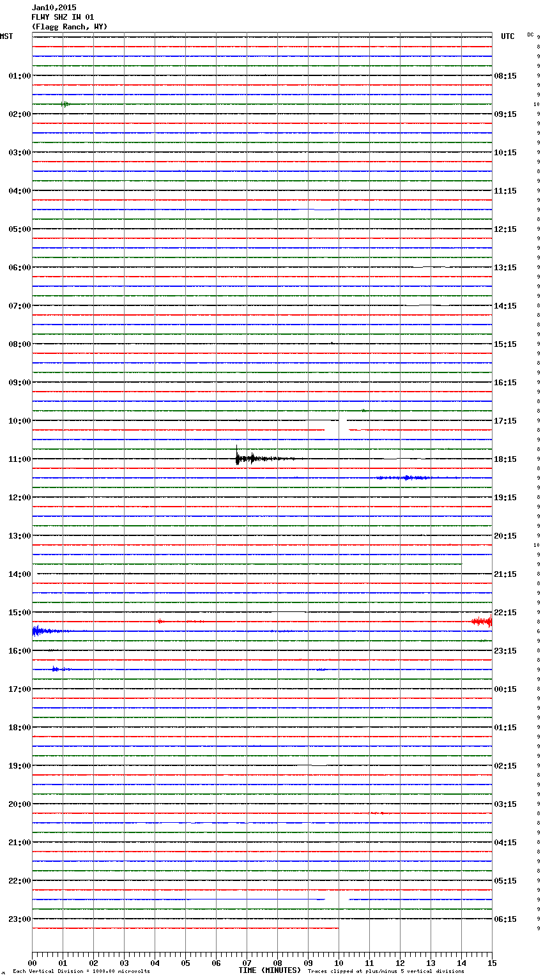
Task: Click the red seismic burst ending the 15:15 trace
Action: click(482, 621)
